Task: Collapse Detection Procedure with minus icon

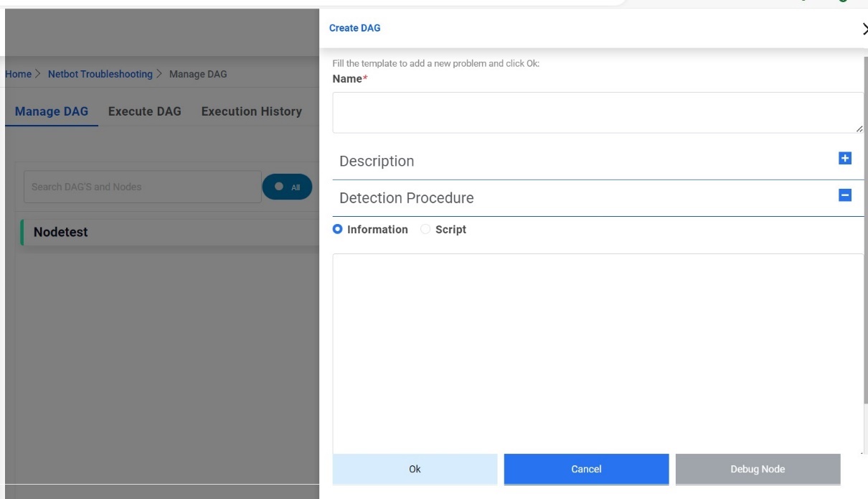Action: 845,195
